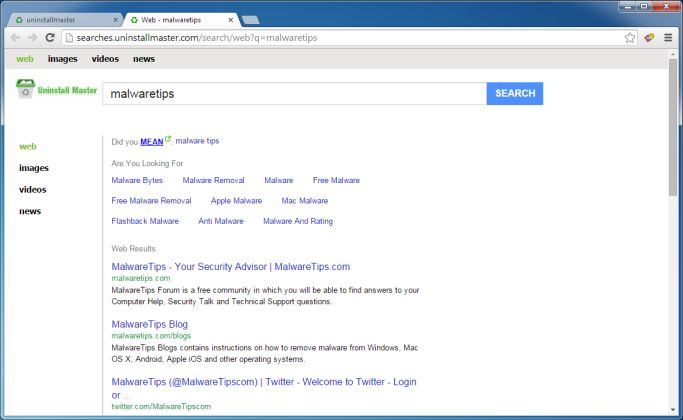Viewport: 683px width, 420px height.
Task: Open the Apple Malware suggestion
Action: pos(237,201)
